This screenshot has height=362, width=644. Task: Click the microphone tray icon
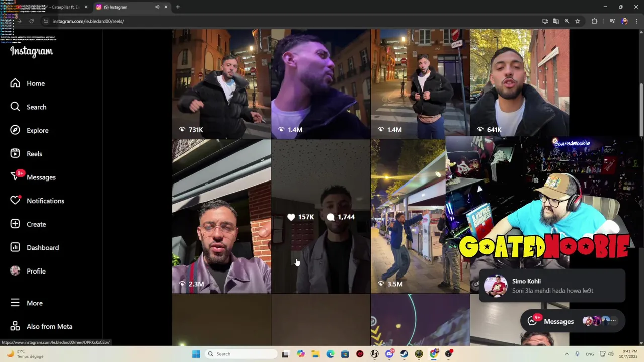click(x=577, y=354)
